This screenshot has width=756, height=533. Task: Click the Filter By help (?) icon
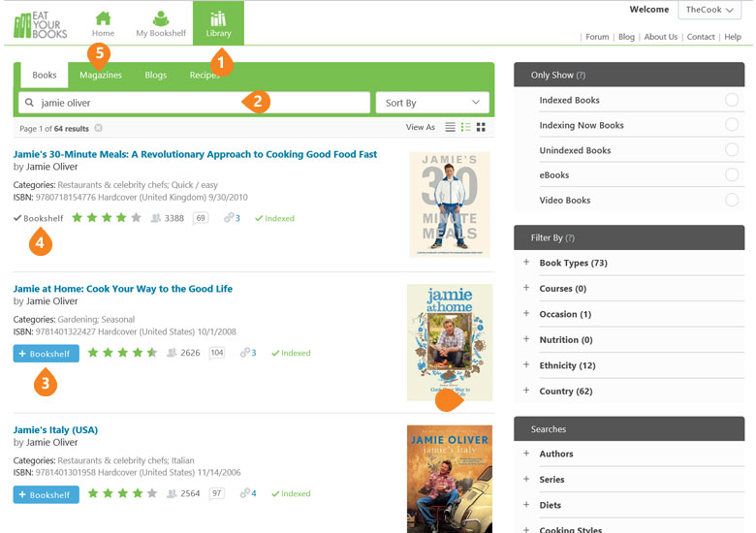[x=570, y=238]
